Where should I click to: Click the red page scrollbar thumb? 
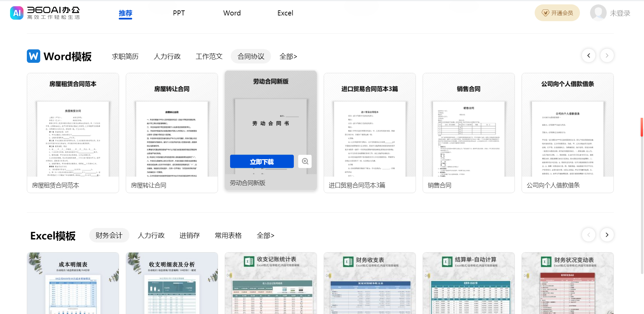pyautogui.click(x=642, y=127)
